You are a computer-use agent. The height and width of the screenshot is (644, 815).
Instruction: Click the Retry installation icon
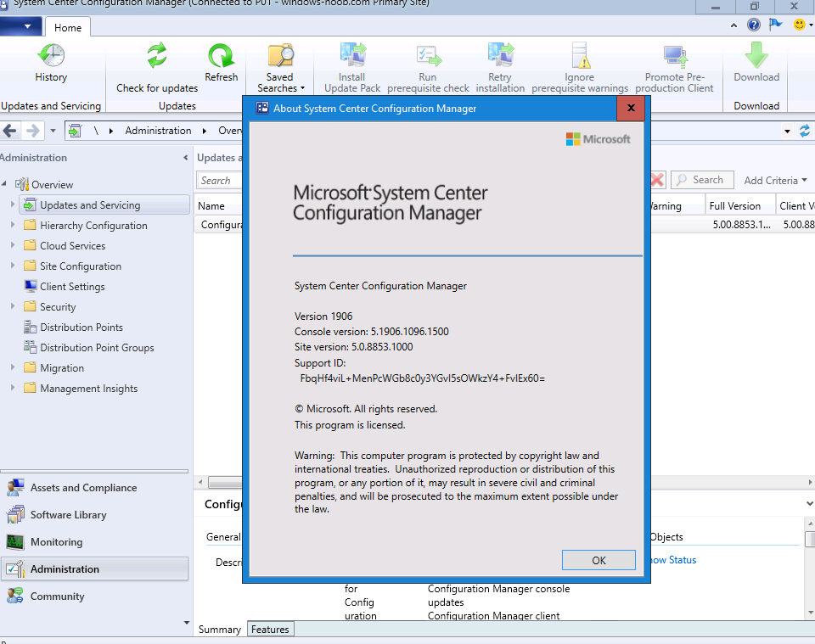(500, 55)
